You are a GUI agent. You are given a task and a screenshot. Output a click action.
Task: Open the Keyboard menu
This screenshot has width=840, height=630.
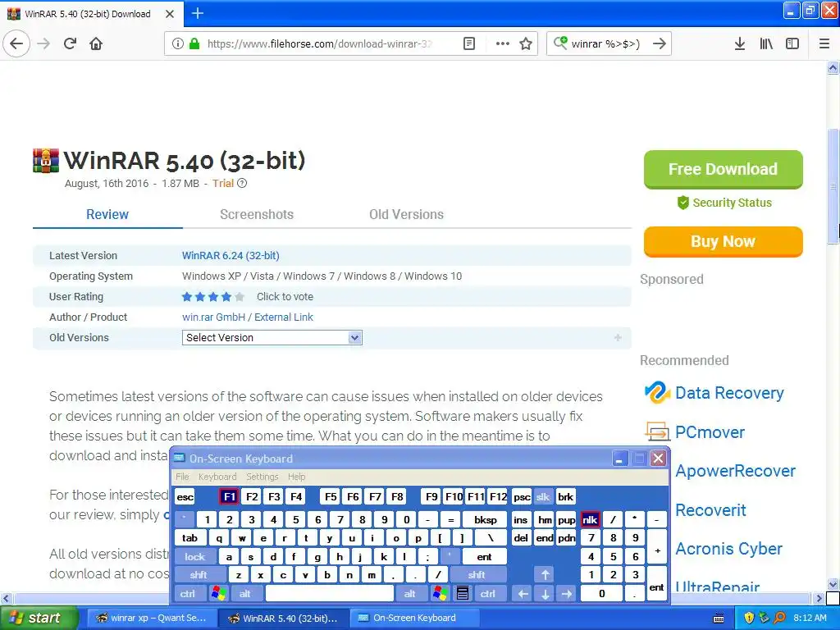pyautogui.click(x=217, y=477)
